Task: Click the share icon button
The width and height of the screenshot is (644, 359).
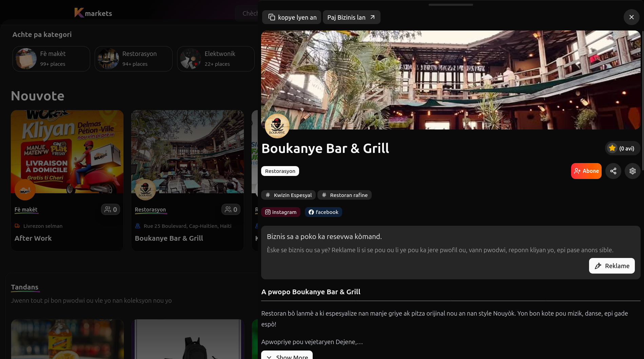Action: pos(613,171)
